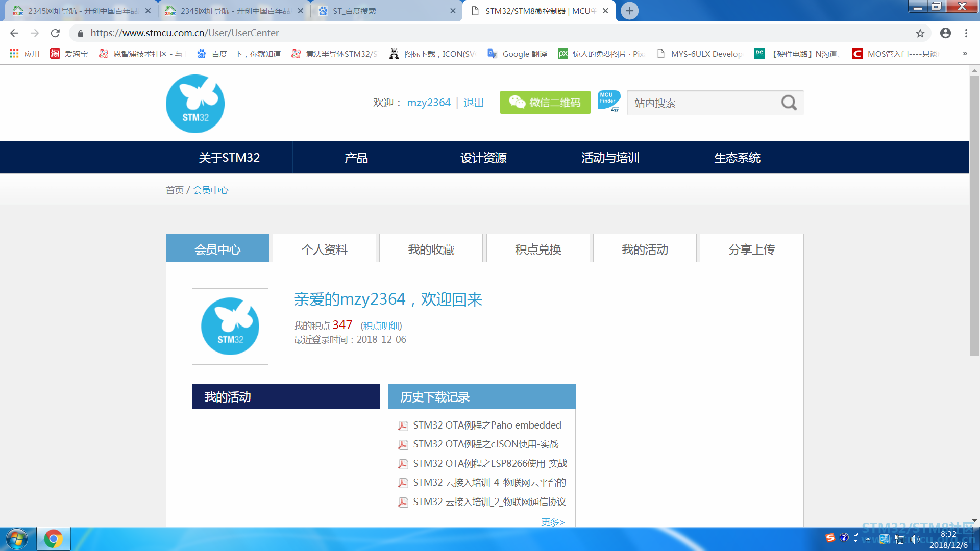The width and height of the screenshot is (980, 551).
Task: Go back to the previous page
Action: coord(14,33)
